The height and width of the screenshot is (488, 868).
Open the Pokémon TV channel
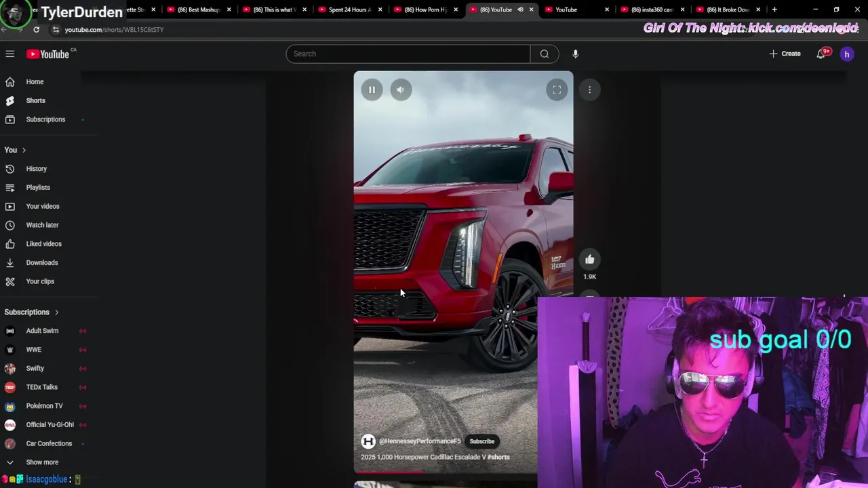(x=44, y=406)
